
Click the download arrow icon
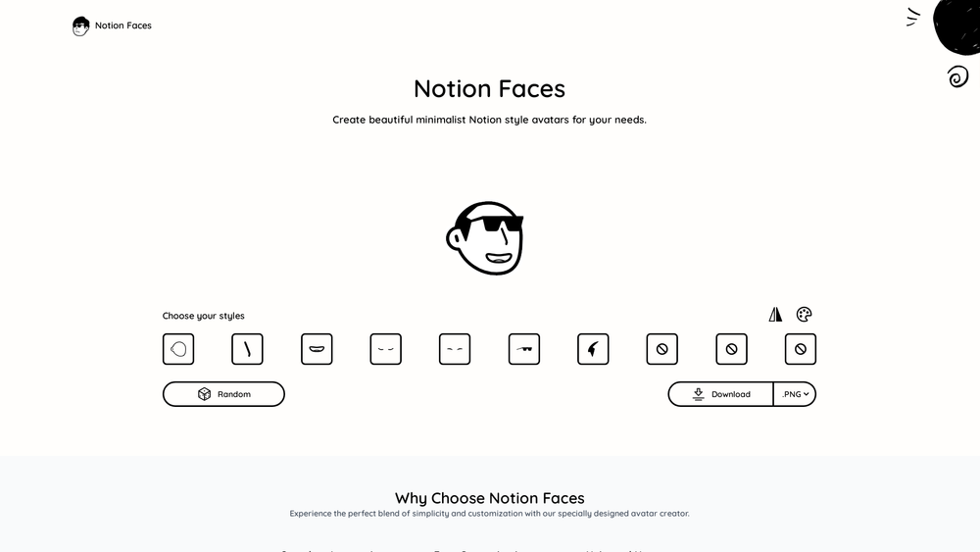(x=698, y=394)
